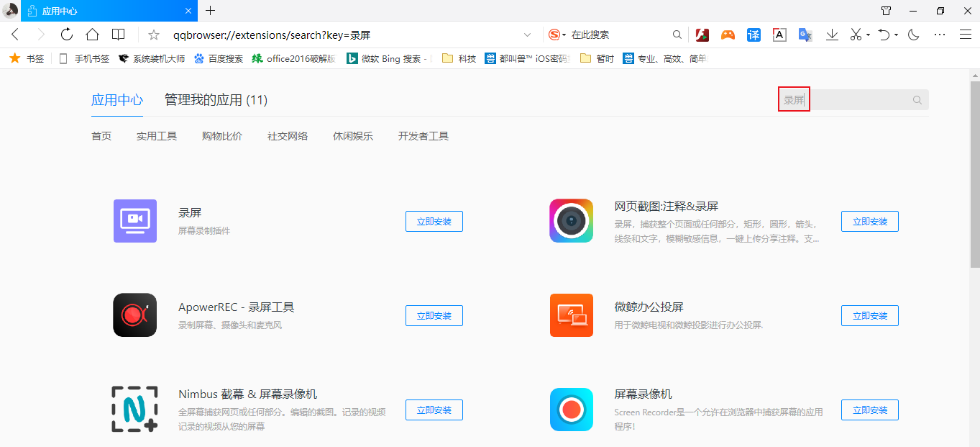Click the Nimbus 截幕 extension thumbnail

pyautogui.click(x=134, y=410)
